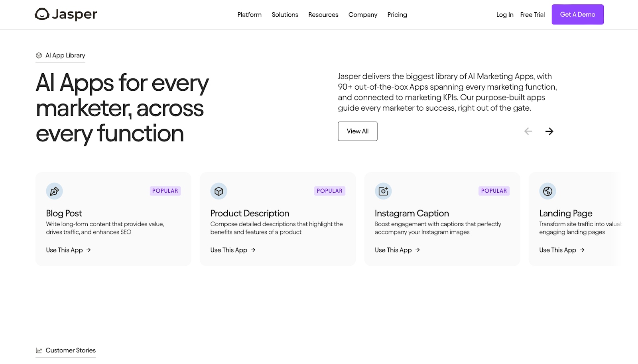Screen dimensions: 638x364
Task: Click POPULAR badge on Blog Post card
Action: (165, 191)
